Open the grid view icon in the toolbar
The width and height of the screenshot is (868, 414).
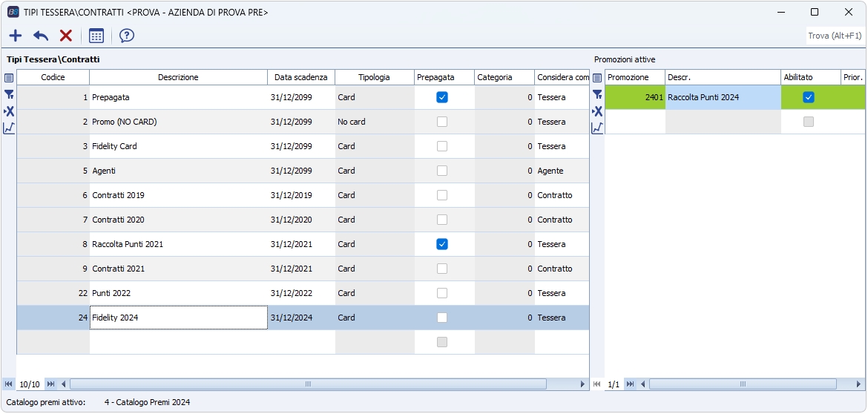96,36
